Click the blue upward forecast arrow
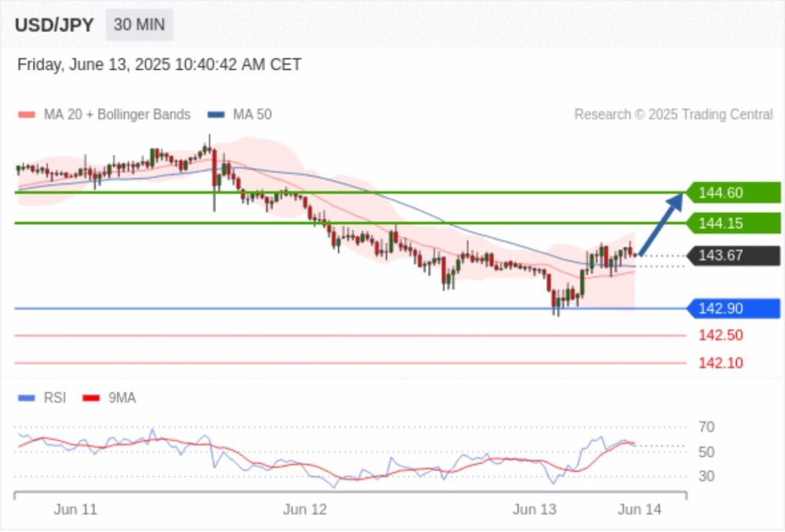 (661, 223)
